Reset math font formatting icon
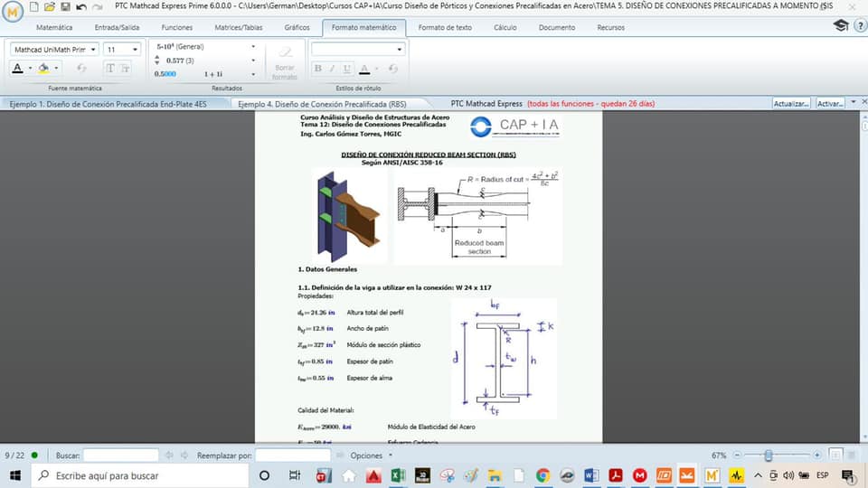 coord(81,68)
